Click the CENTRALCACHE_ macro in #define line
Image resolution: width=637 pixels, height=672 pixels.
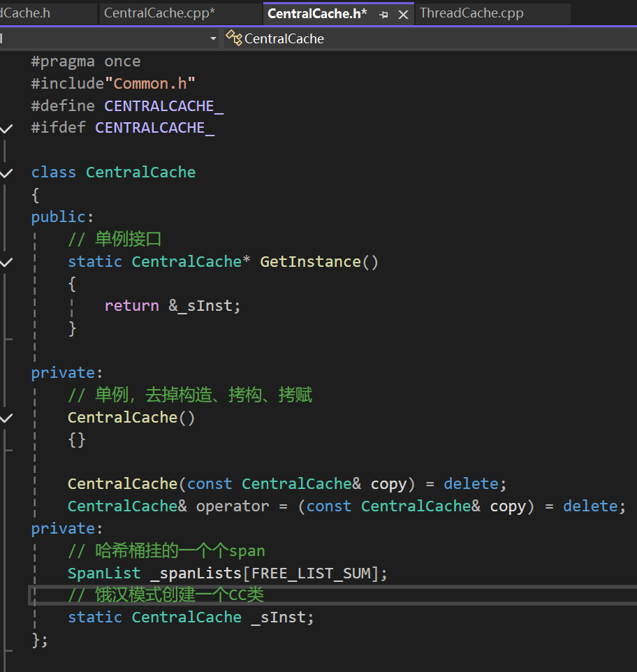point(163,106)
